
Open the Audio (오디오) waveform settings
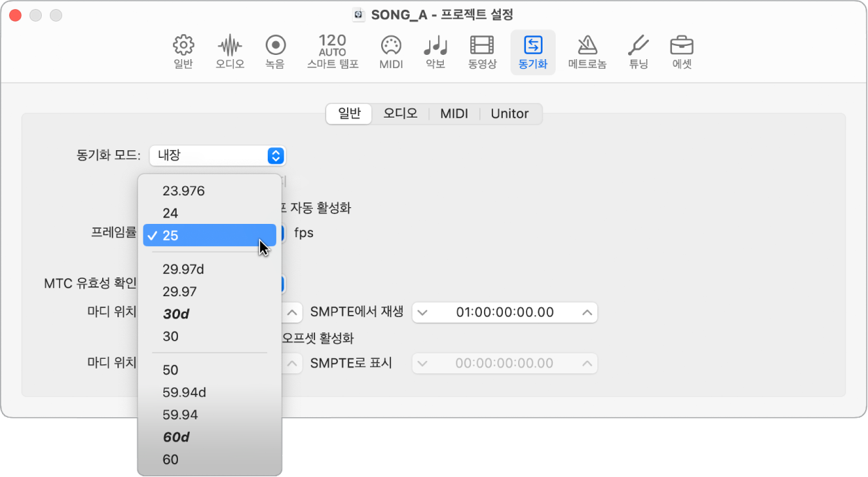click(230, 52)
